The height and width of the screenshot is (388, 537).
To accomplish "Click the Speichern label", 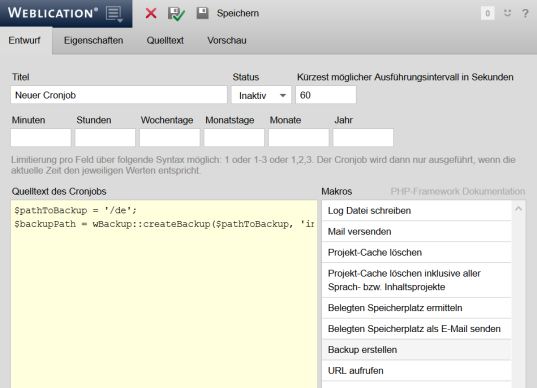I will pyautogui.click(x=238, y=13).
